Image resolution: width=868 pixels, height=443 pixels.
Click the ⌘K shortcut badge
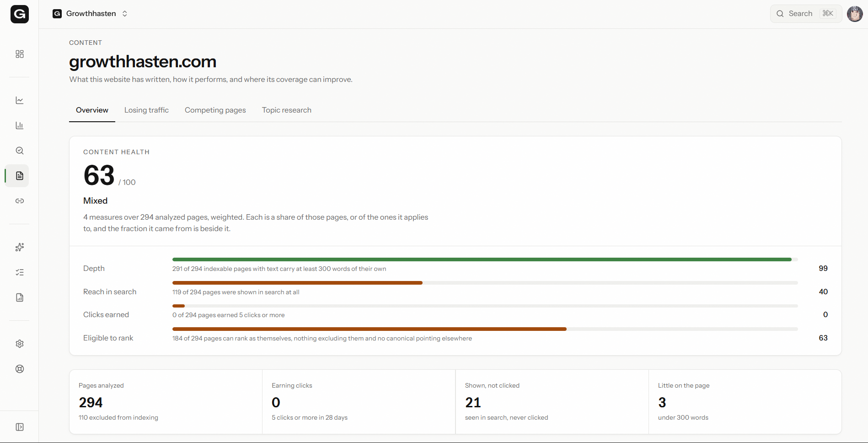pos(828,14)
